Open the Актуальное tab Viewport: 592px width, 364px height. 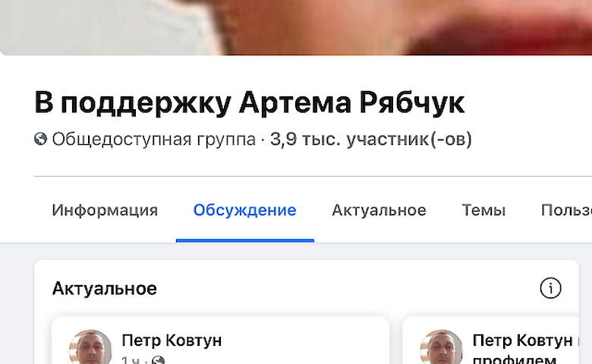click(379, 210)
